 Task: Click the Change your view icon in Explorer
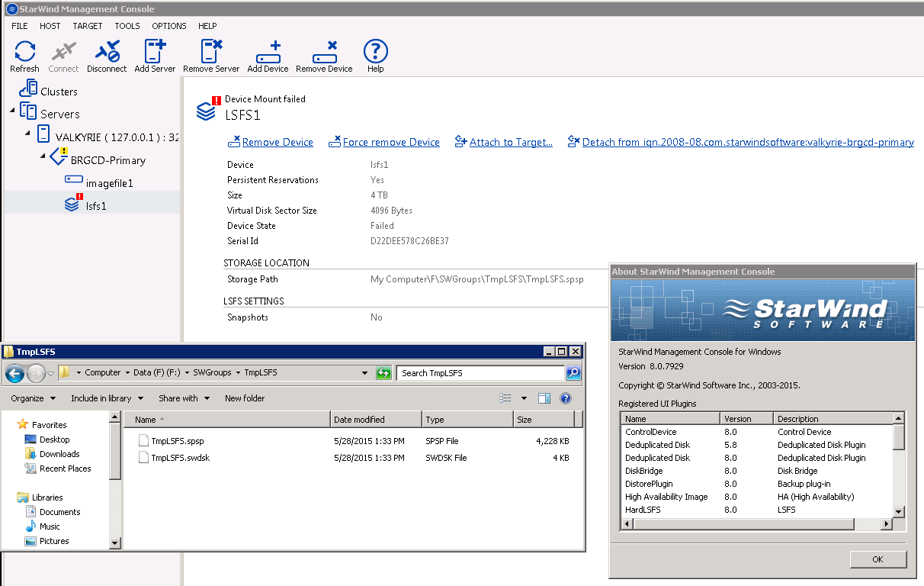coord(505,398)
